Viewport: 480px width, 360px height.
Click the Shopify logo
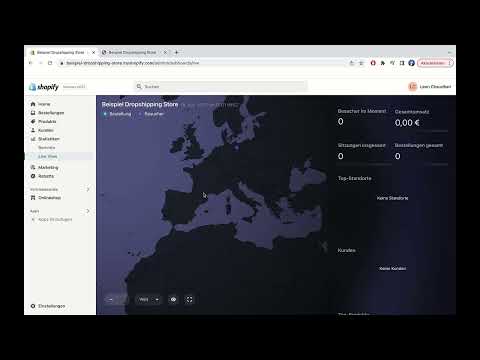click(x=44, y=87)
